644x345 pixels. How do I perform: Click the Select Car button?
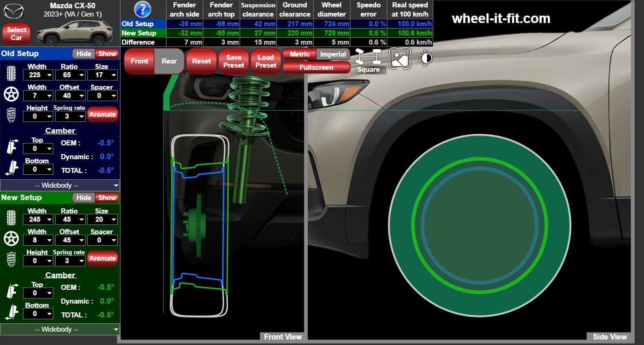[17, 34]
